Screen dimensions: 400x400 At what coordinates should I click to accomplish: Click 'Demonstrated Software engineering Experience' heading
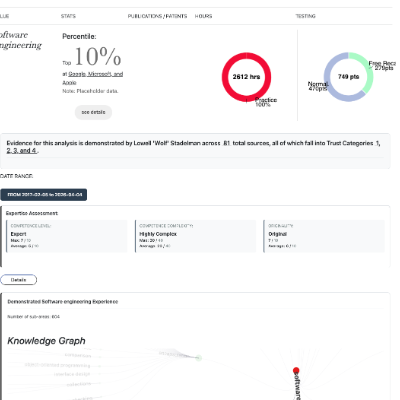(63, 302)
